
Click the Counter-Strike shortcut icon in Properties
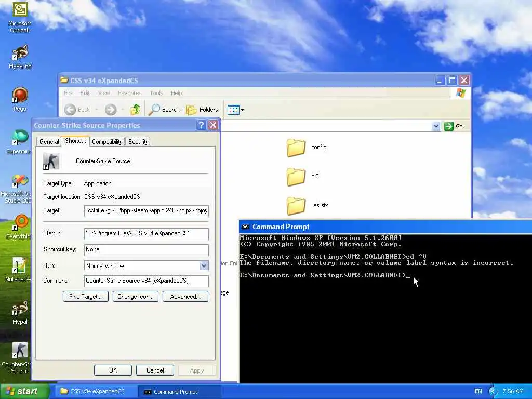click(x=51, y=161)
